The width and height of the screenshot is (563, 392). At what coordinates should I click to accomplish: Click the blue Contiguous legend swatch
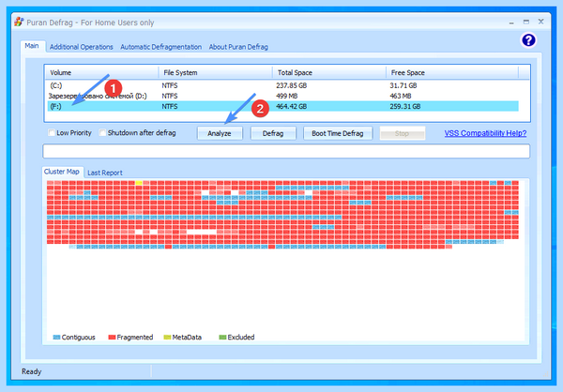(56, 337)
